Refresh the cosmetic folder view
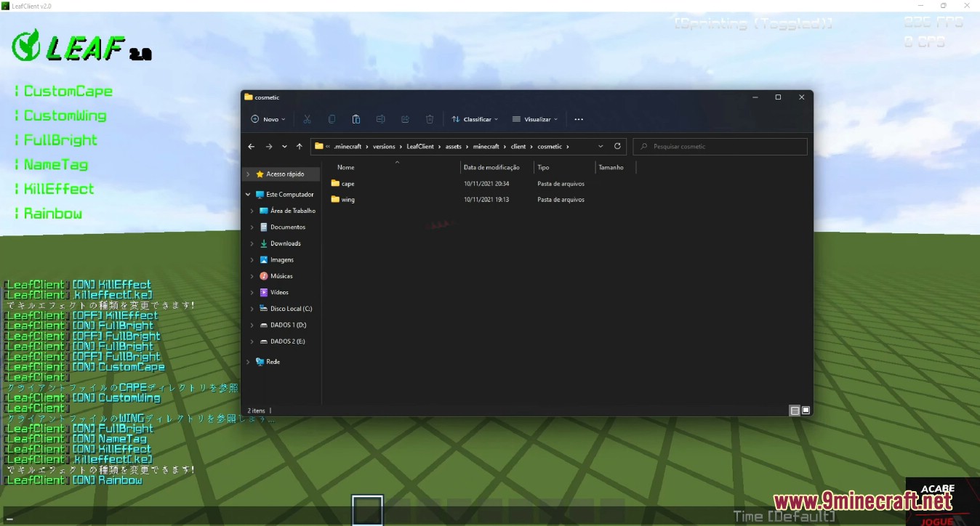The height and width of the screenshot is (526, 980). [x=617, y=146]
